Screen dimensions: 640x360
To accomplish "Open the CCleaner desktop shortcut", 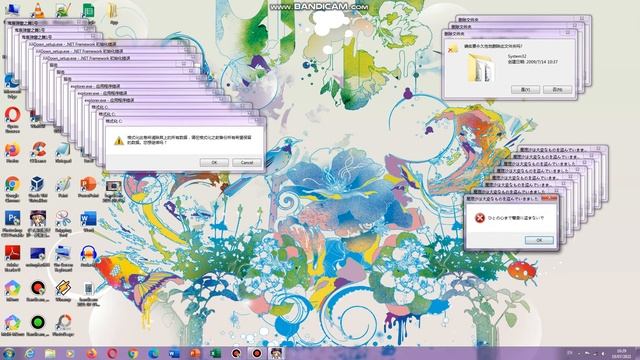I will [x=38, y=153].
